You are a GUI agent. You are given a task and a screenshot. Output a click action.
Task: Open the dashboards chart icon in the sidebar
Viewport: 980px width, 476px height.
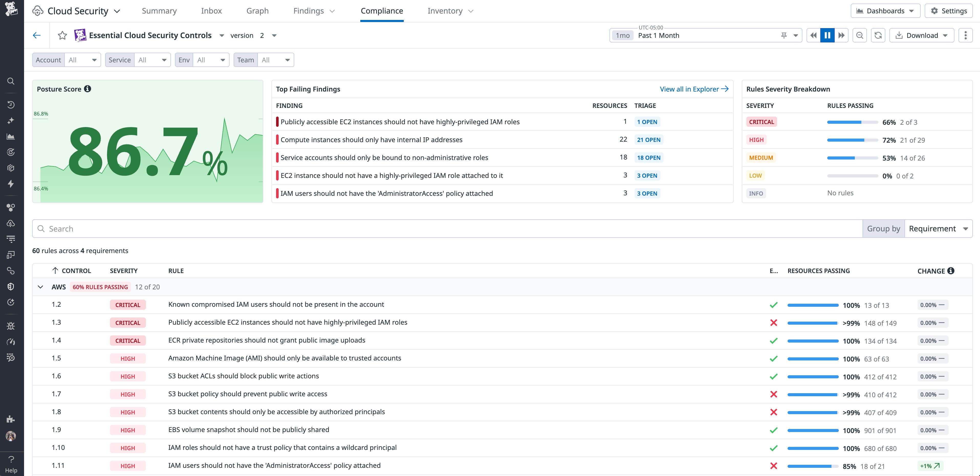(11, 137)
